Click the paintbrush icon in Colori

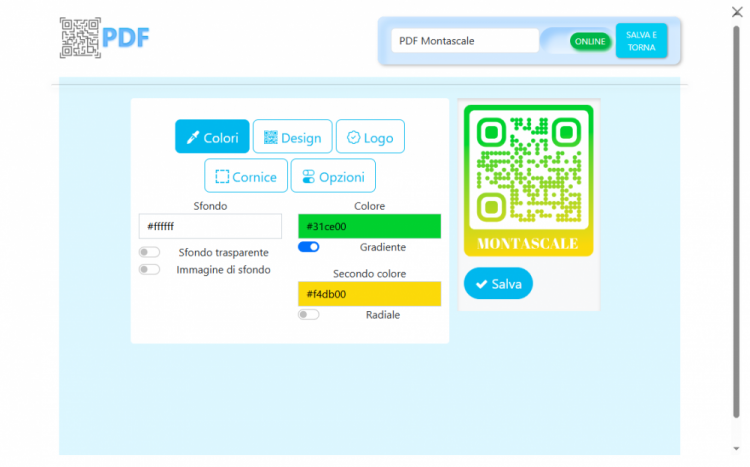tap(193, 138)
